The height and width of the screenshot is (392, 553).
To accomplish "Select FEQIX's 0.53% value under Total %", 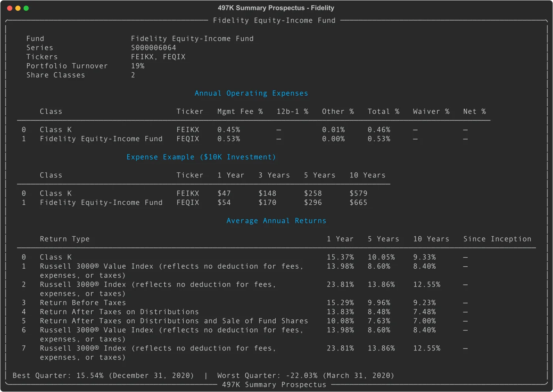I will point(379,139).
